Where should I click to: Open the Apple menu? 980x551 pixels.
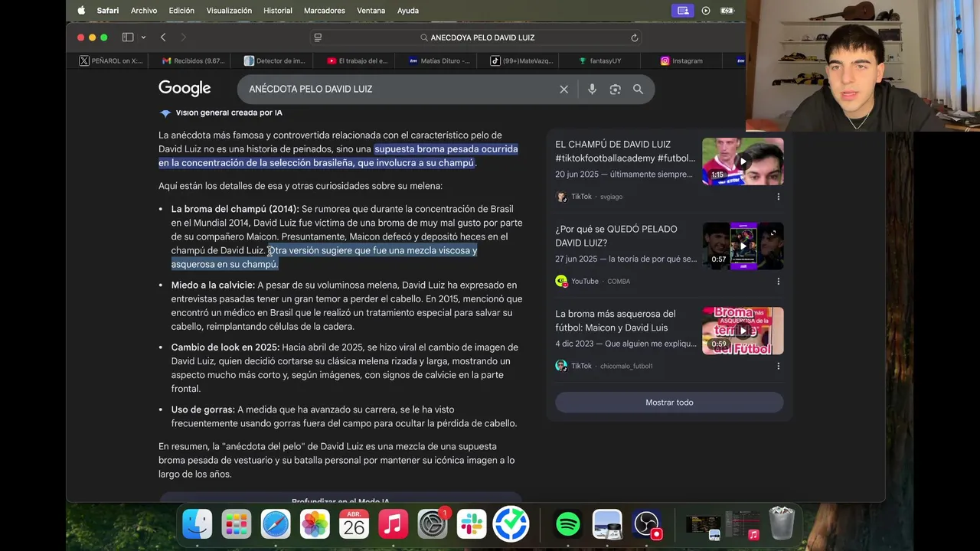click(x=81, y=11)
